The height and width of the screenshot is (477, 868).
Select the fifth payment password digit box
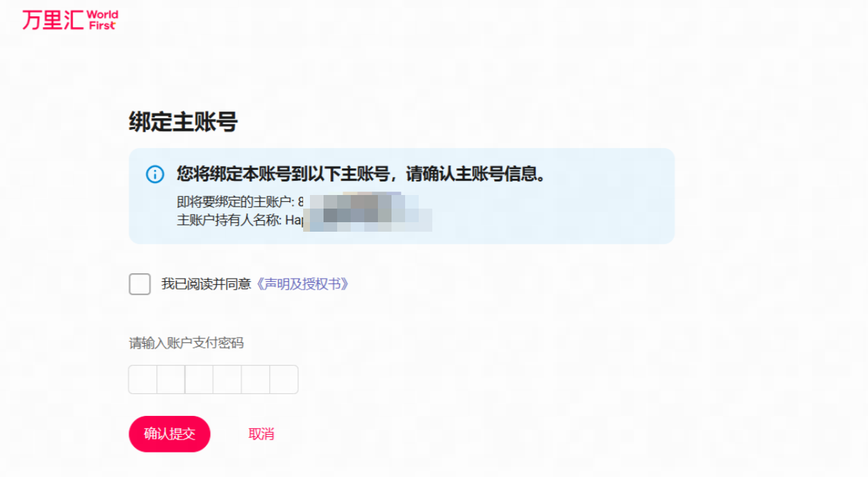point(256,379)
